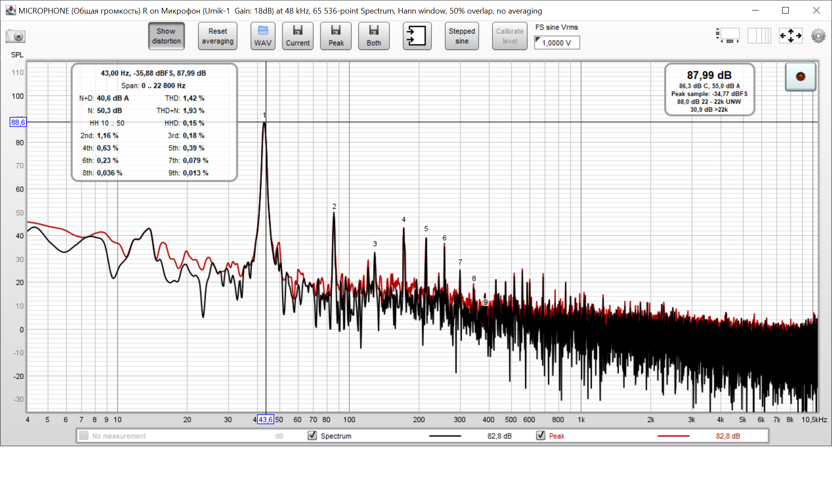Save the Peak trace
This screenshot has width=832, height=504.
[x=336, y=36]
